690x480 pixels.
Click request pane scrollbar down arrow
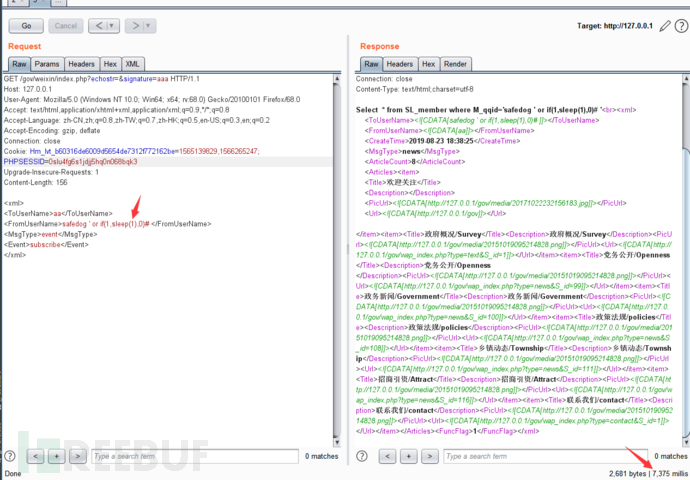tap(337, 442)
